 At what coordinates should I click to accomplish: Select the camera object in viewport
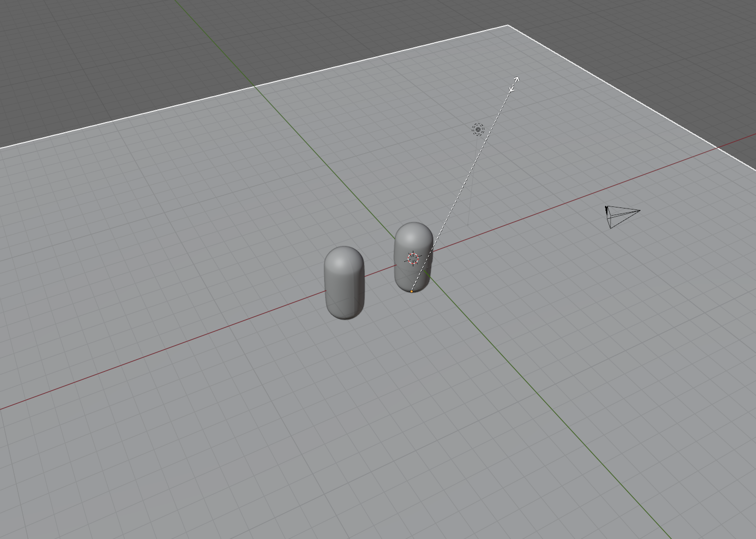pos(622,217)
